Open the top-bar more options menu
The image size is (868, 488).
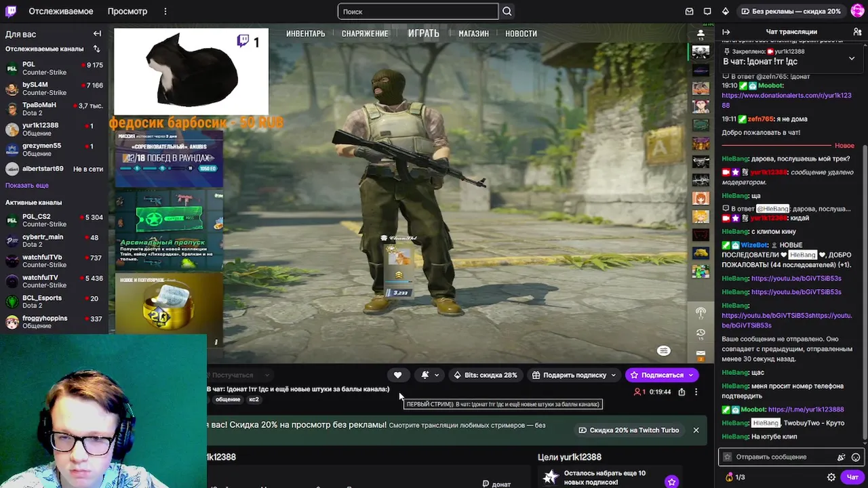[x=165, y=12]
